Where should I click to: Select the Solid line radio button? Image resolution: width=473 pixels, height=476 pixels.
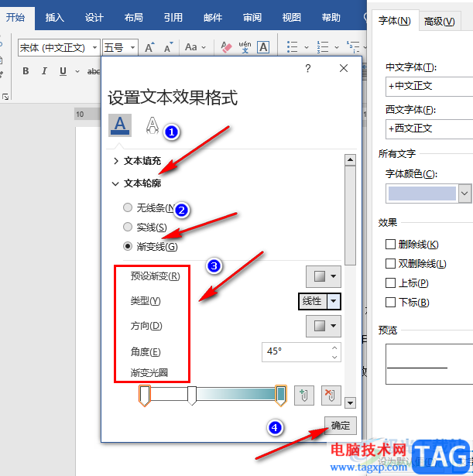click(128, 227)
